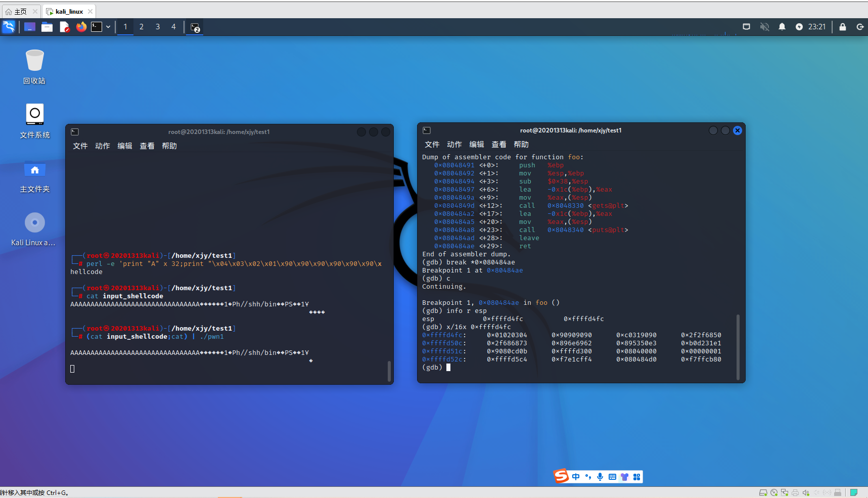Expand the terminal launcher dropdown arrow
Viewport: 868px width, 498px height.
[108, 27]
